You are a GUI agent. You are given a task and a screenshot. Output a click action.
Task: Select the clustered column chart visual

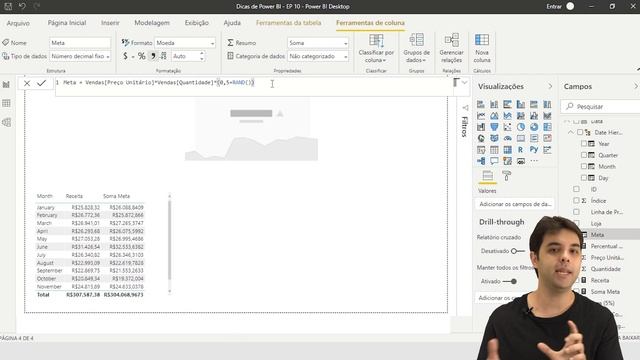[x=521, y=104]
